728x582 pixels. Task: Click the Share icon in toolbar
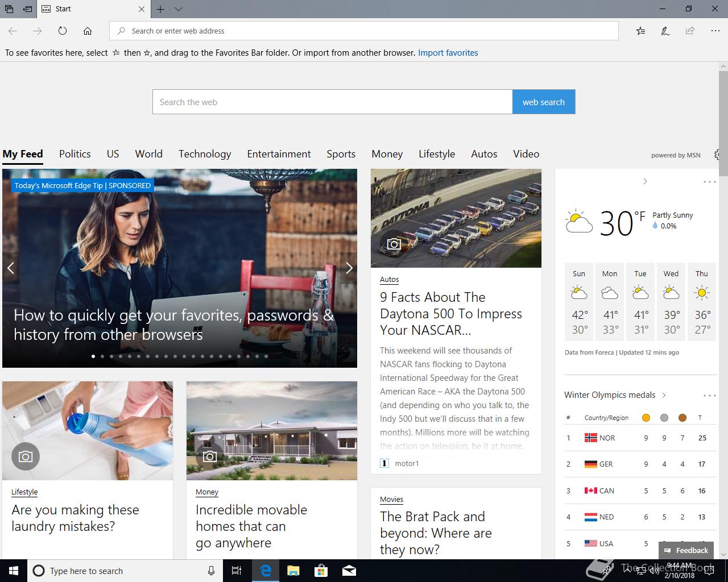pyautogui.click(x=690, y=31)
